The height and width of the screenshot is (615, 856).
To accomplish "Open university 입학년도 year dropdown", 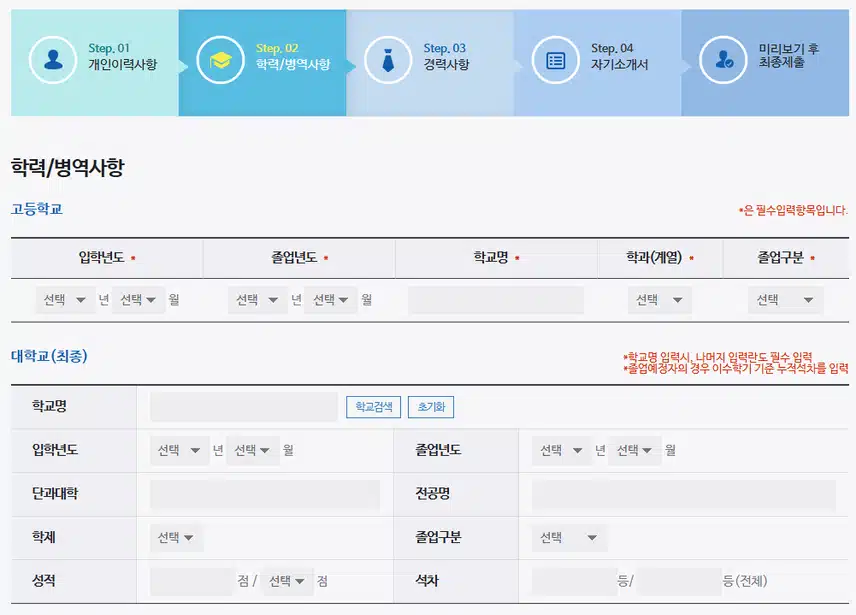I will (180, 451).
